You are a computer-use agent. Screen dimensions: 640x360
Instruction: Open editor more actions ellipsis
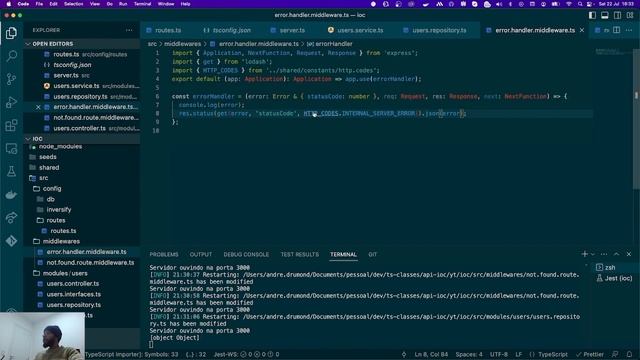coord(629,30)
